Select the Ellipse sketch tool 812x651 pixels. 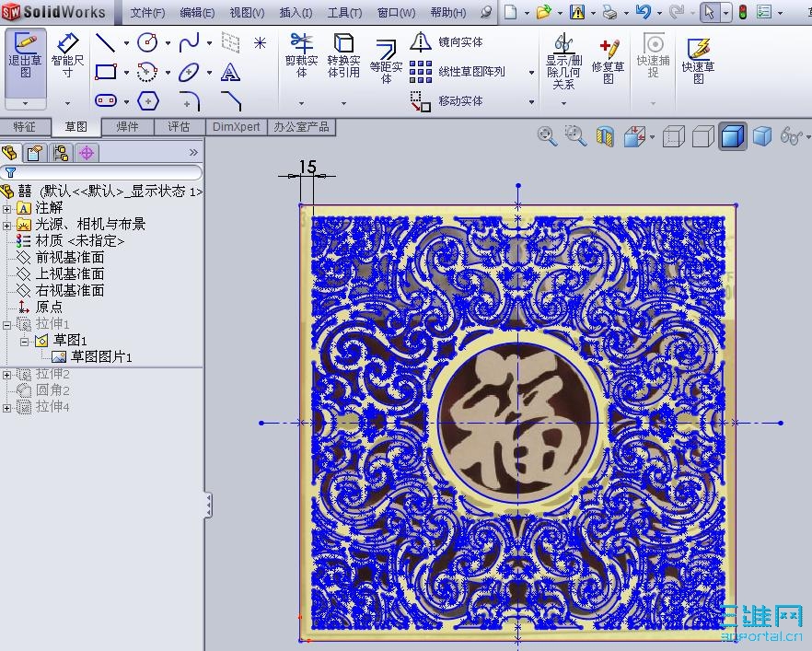189,72
